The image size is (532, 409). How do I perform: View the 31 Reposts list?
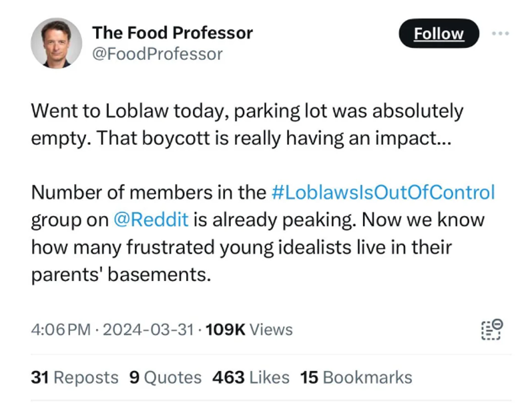75,378
